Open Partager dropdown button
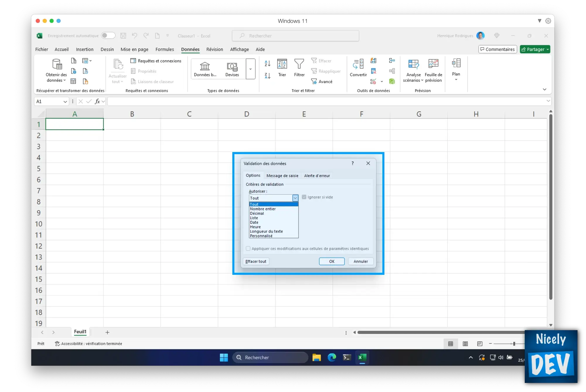Viewport: 586px width, 392px height. point(535,49)
